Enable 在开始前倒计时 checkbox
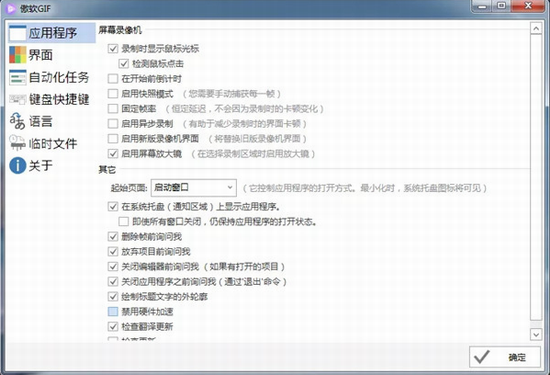This screenshot has width=550, height=375. [x=113, y=79]
